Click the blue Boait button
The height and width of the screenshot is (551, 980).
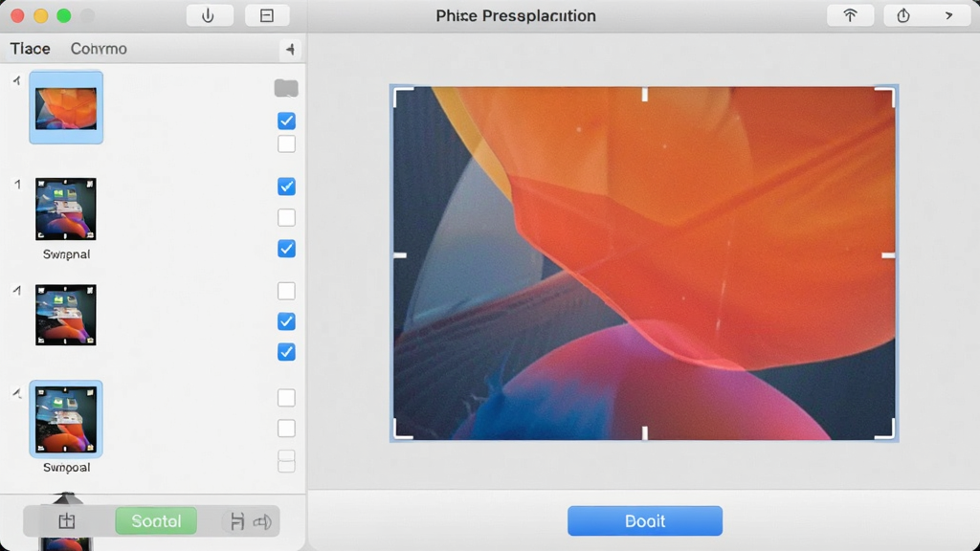pos(645,521)
